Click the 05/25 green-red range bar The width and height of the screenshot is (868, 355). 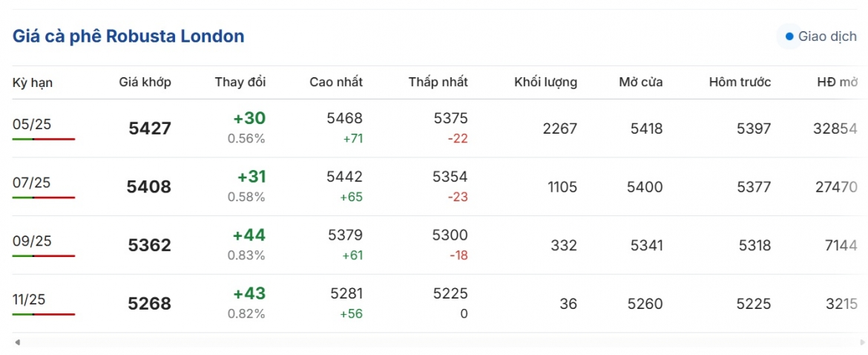coord(44,139)
